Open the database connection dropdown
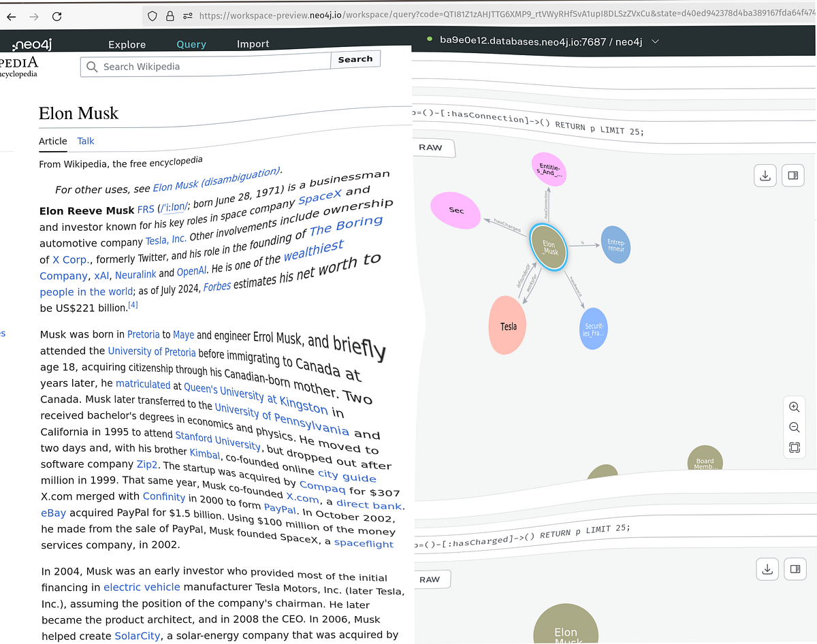 click(654, 41)
